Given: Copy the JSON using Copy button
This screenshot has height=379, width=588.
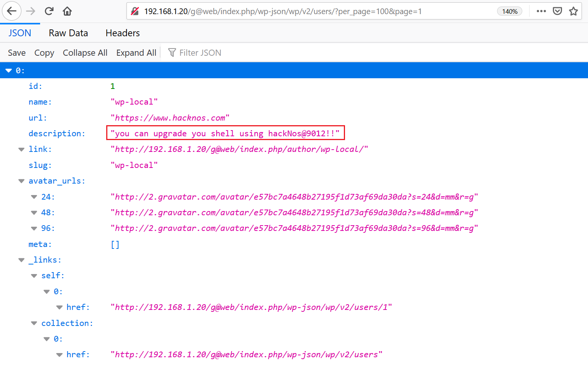Looking at the screenshot, I should click(x=44, y=53).
